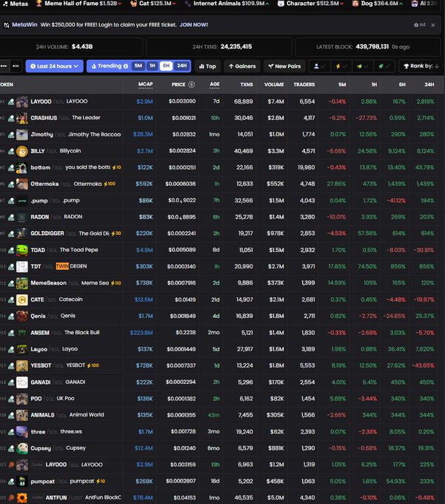Screen dimensions: 445x504
Task: Click the orange icon beside LAYOOO row #23
Action: click(x=11, y=465)
